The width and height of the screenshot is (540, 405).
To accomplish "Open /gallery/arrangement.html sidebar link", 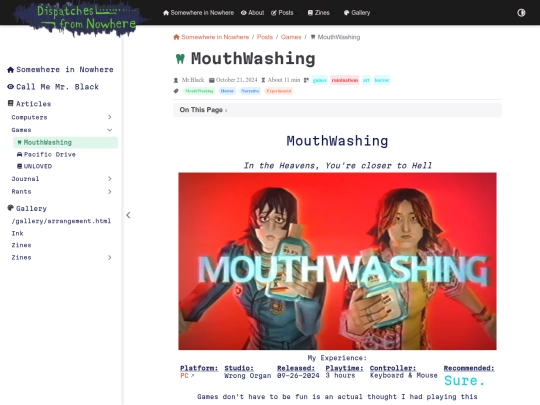I will pos(61,221).
